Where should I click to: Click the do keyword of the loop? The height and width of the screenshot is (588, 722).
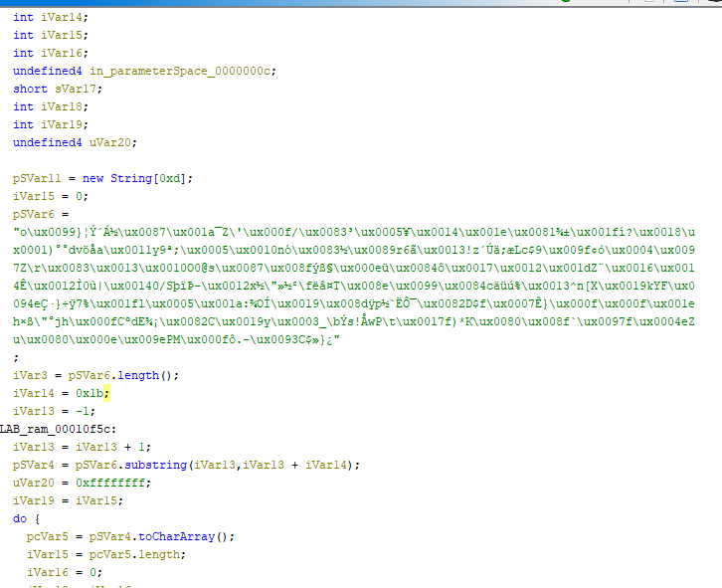(20, 518)
